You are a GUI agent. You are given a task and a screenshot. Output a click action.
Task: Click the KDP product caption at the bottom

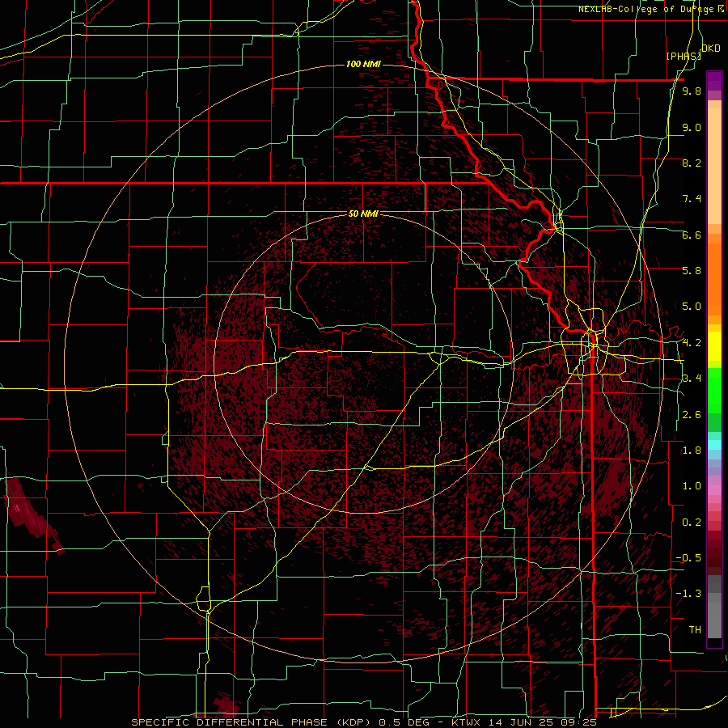tap(364, 722)
